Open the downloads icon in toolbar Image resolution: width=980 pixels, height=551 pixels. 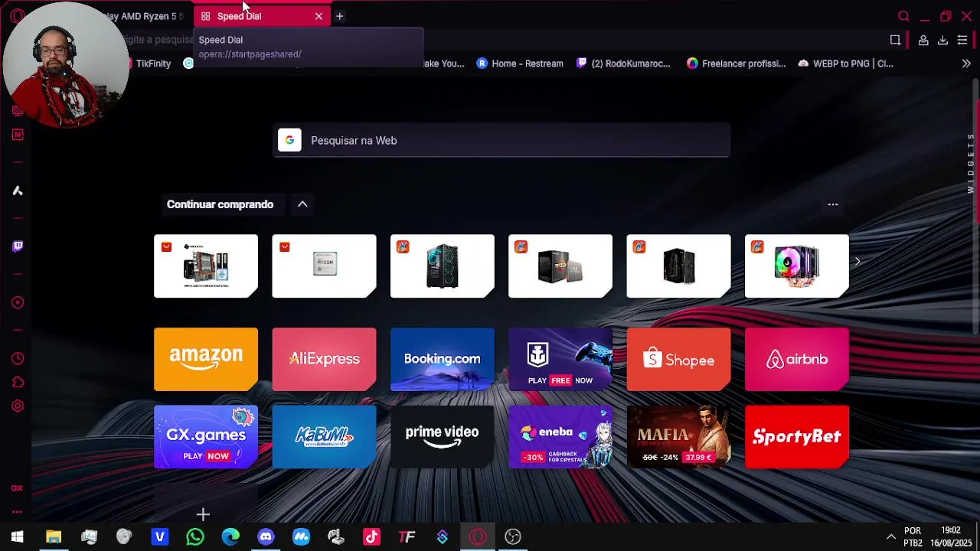click(942, 40)
